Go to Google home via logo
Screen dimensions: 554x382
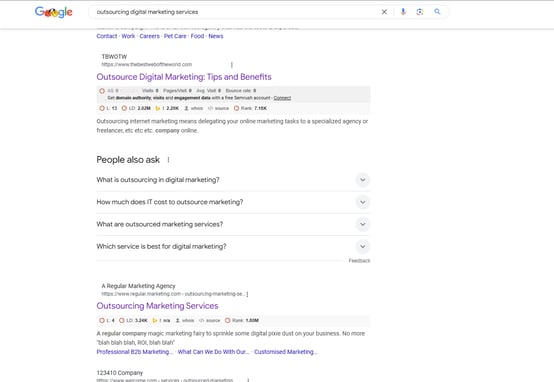pos(54,12)
